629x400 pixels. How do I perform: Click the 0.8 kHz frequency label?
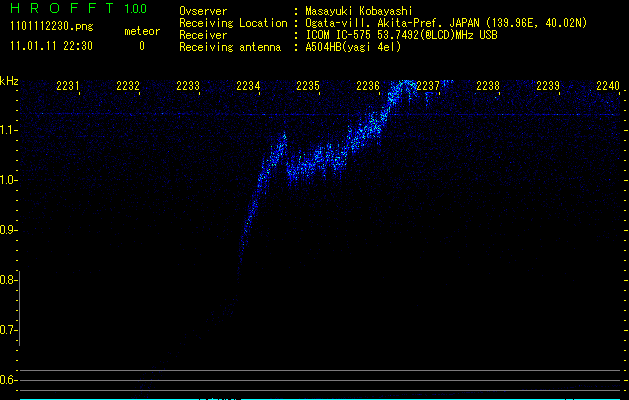(x=8, y=280)
